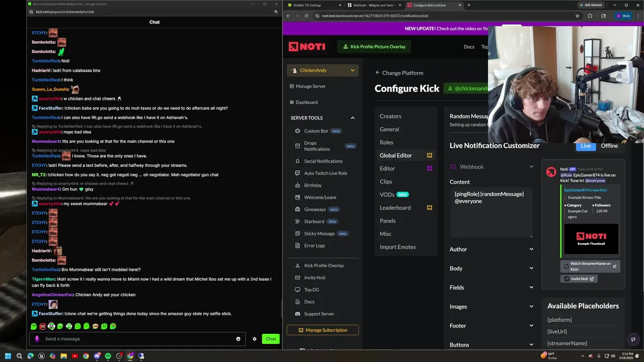Send message with green Chat button

pyautogui.click(x=271, y=339)
